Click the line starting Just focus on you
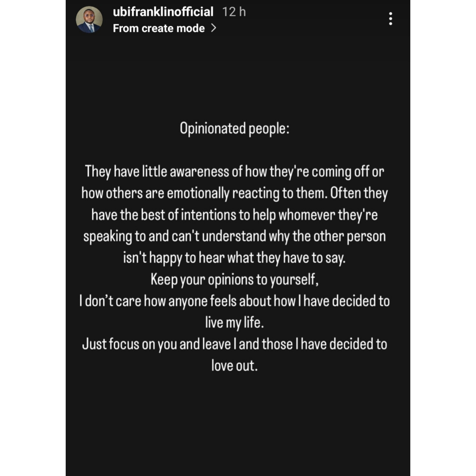The height and width of the screenshot is (476, 476). tap(235, 344)
